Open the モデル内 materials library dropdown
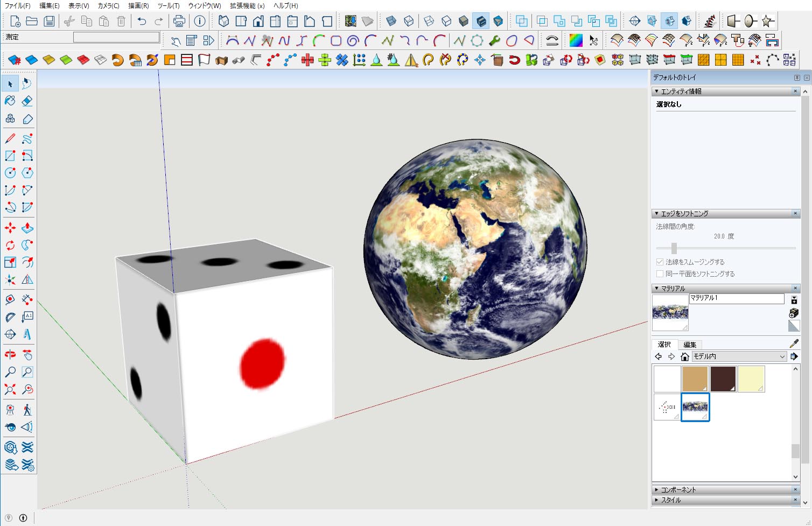 [x=739, y=356]
